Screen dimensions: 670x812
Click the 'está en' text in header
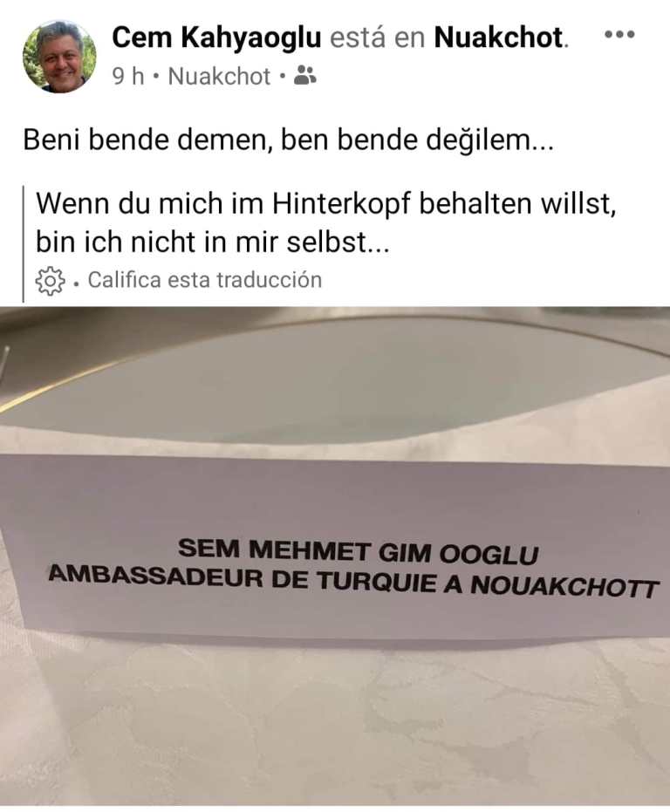[377, 38]
